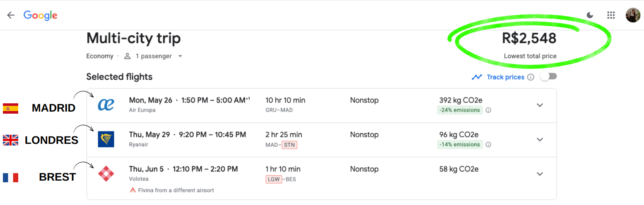View info for -14% emissions
644x205 pixels.
click(488, 145)
